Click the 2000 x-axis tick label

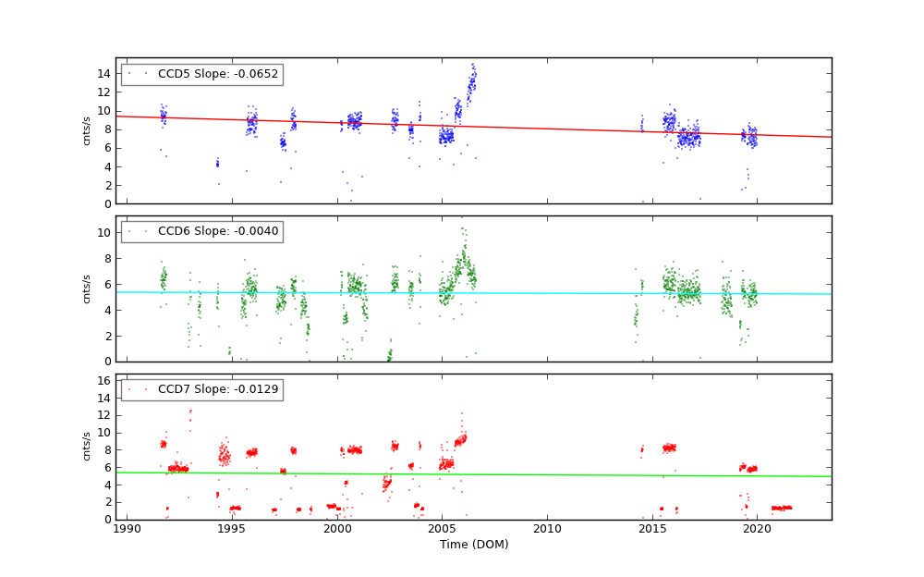(337, 529)
